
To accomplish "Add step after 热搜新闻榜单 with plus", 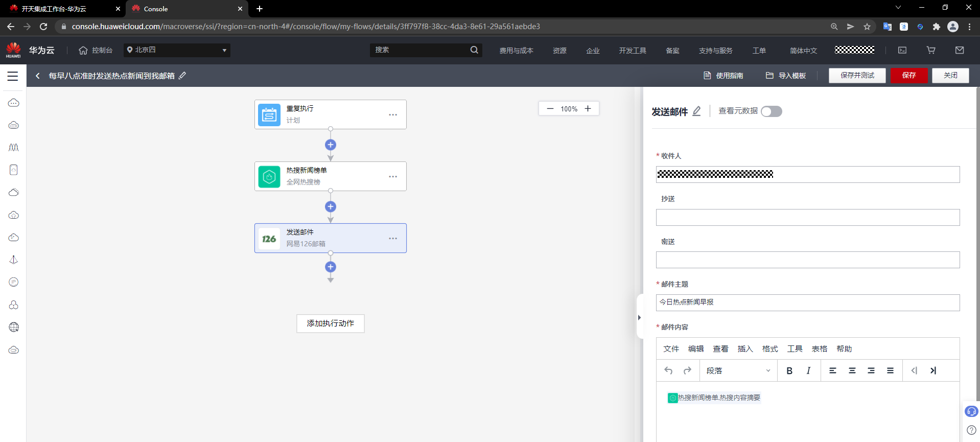I will pyautogui.click(x=331, y=206).
